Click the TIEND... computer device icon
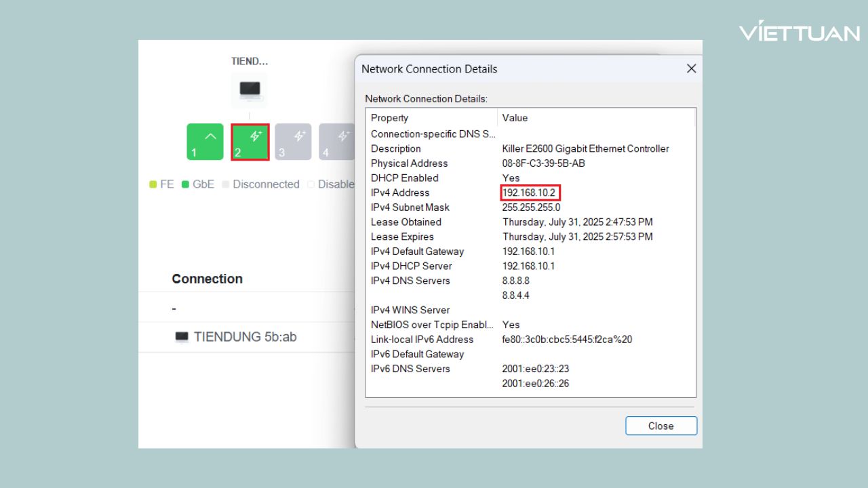Screen dimensions: 868x488 [x=249, y=89]
